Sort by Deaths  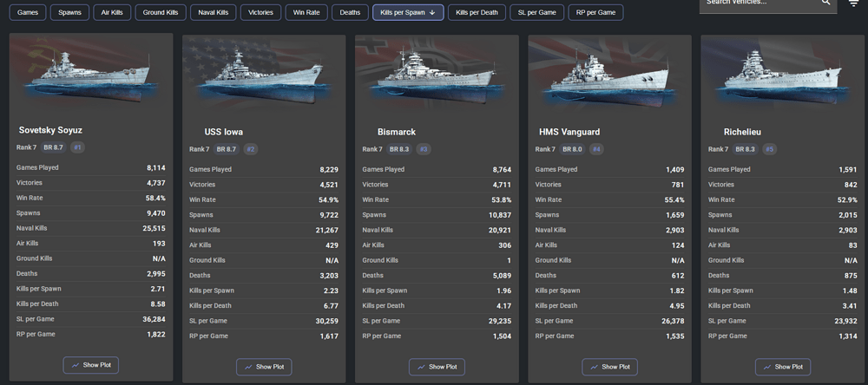point(350,12)
